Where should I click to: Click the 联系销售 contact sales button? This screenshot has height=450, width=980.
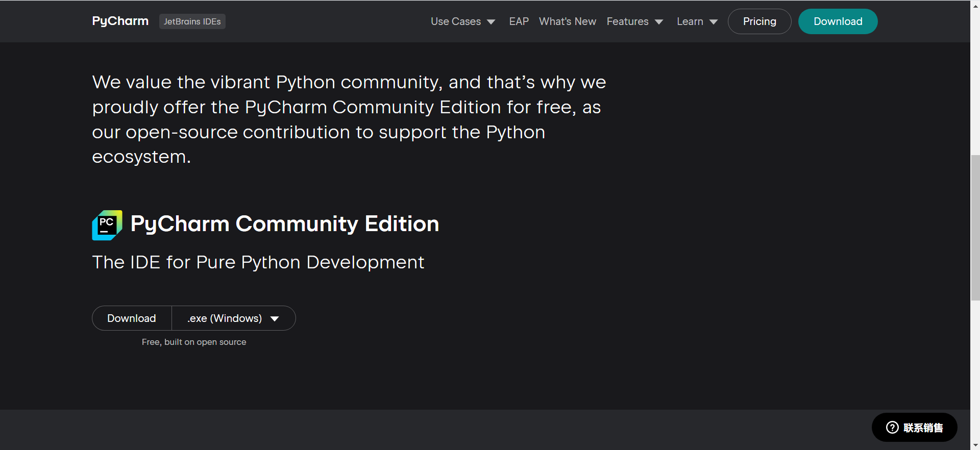(x=922, y=428)
